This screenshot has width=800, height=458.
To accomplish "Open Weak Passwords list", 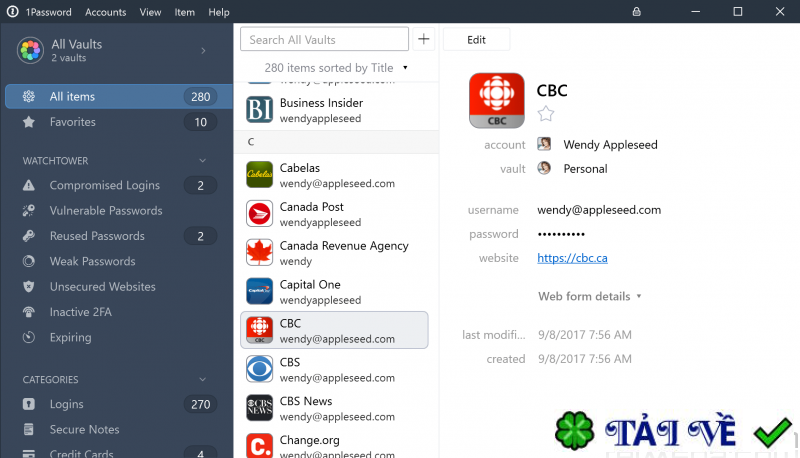I will coord(119,261).
